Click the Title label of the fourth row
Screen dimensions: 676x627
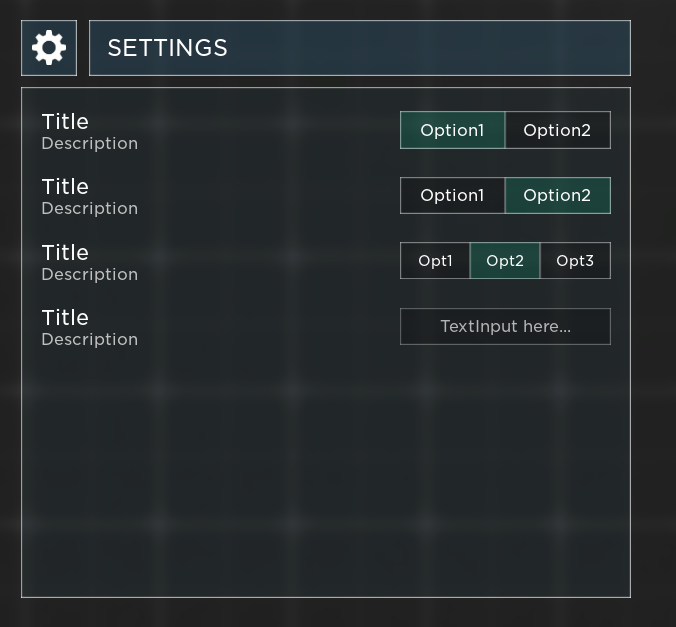pyautogui.click(x=65, y=318)
